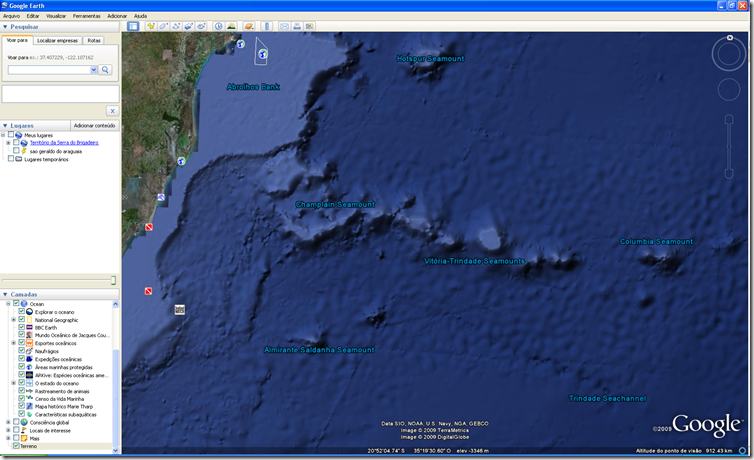Click the Camadas scrollbar down arrow

tap(115, 450)
